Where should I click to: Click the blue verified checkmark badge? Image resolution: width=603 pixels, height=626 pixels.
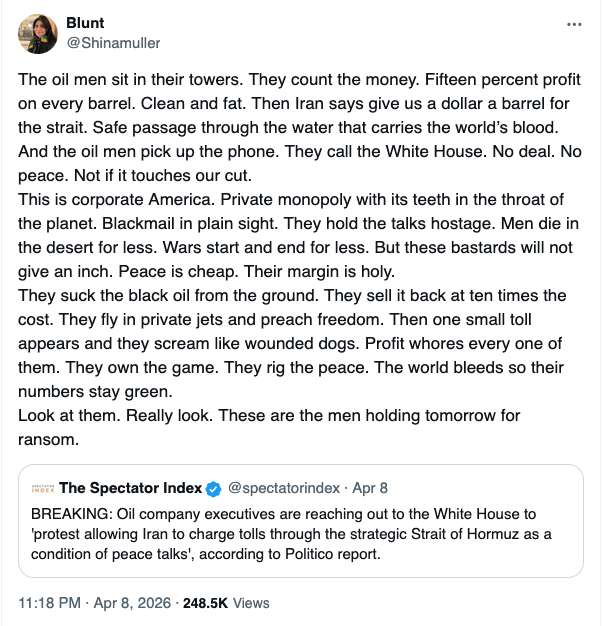point(212,489)
